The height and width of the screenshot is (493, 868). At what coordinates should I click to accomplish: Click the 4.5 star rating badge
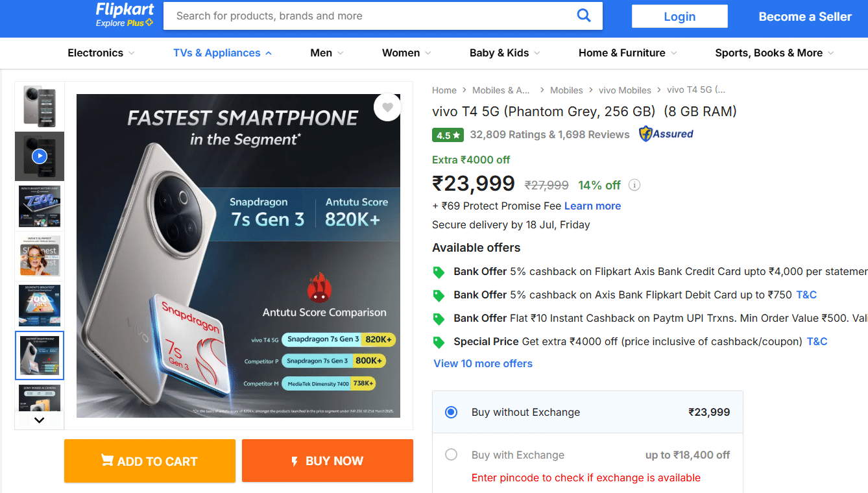[x=448, y=135]
